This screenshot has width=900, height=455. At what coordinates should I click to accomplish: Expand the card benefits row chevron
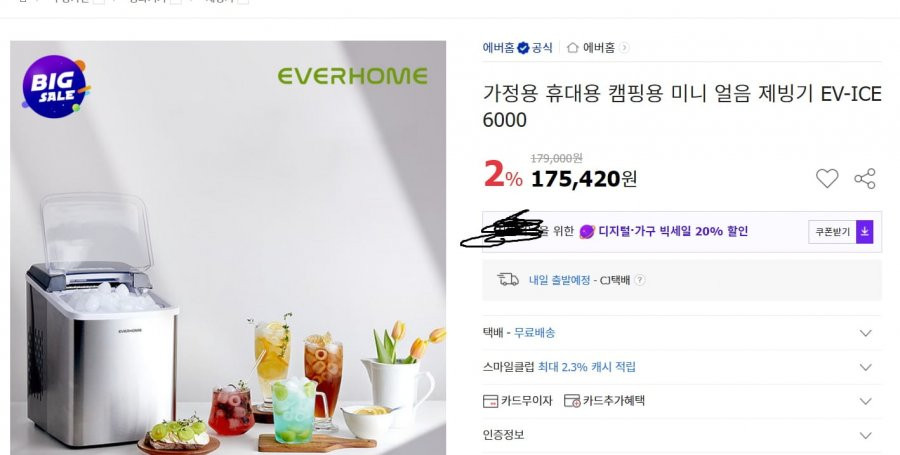click(x=866, y=401)
